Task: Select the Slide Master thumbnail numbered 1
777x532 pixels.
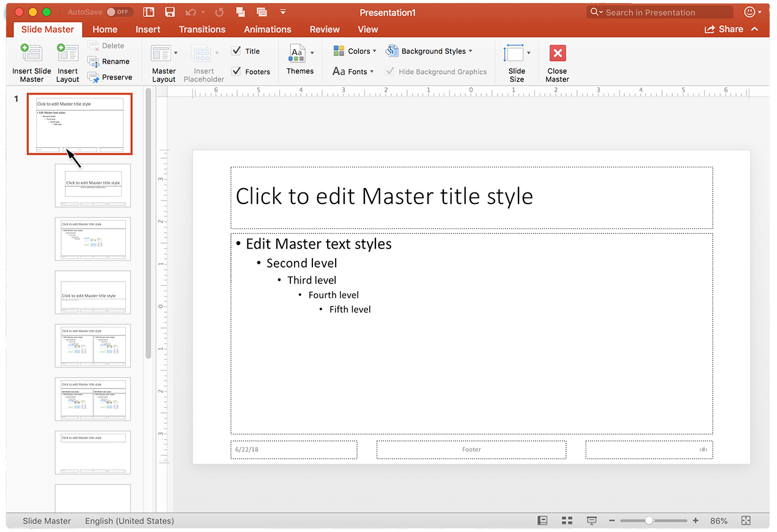Action: click(79, 124)
